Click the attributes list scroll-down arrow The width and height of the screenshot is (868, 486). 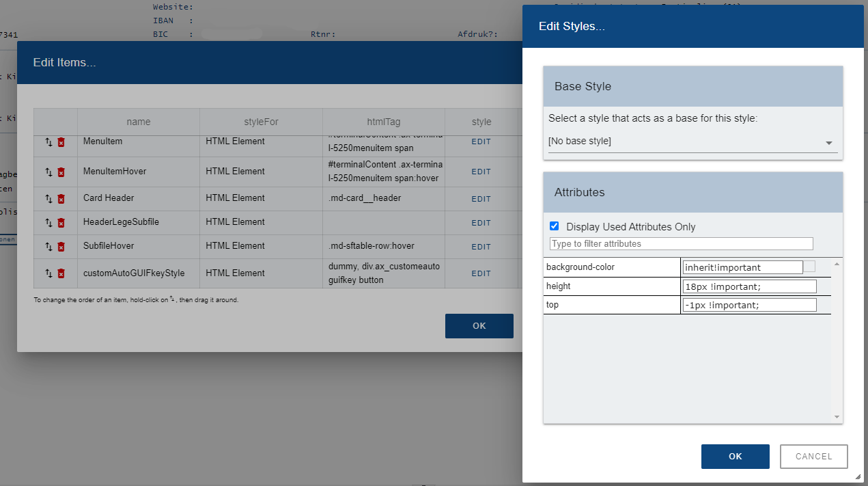[x=837, y=417]
